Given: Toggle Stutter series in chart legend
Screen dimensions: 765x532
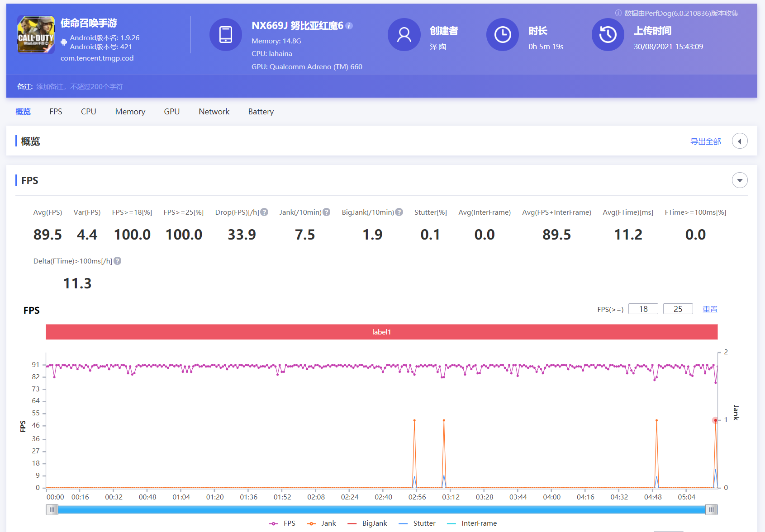Looking at the screenshot, I should click(x=417, y=523).
